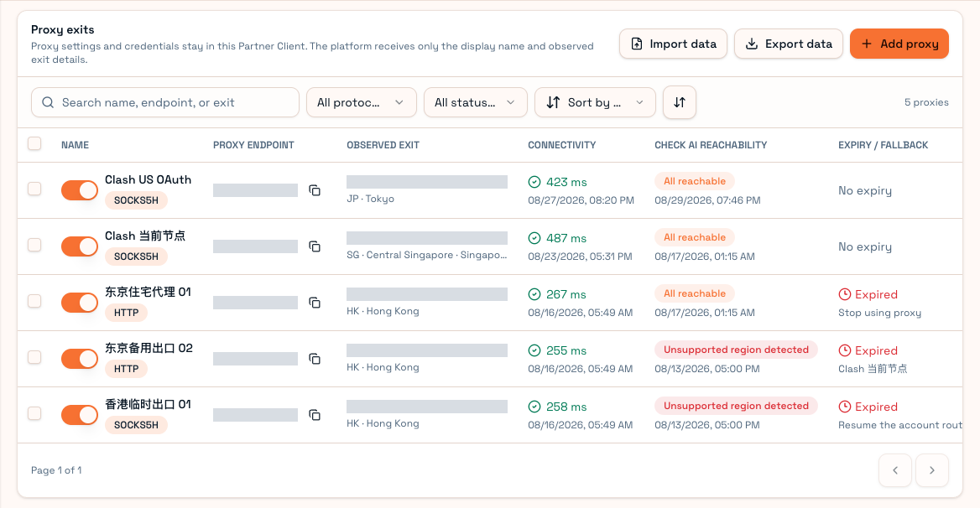Click Unsupported region detected badge for 香港临时出口 01
The width and height of the screenshot is (980, 508).
736,406
